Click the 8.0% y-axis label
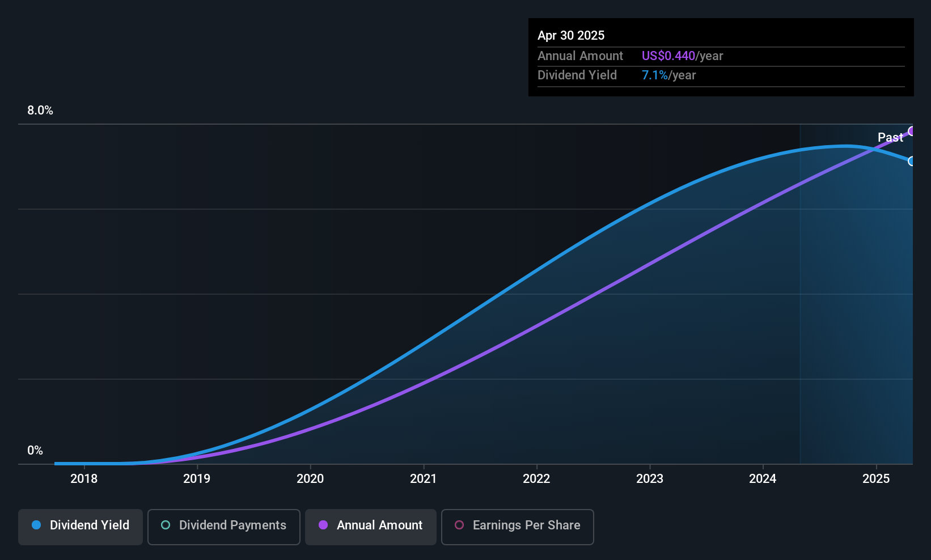Image resolution: width=931 pixels, height=560 pixels. pos(40,111)
